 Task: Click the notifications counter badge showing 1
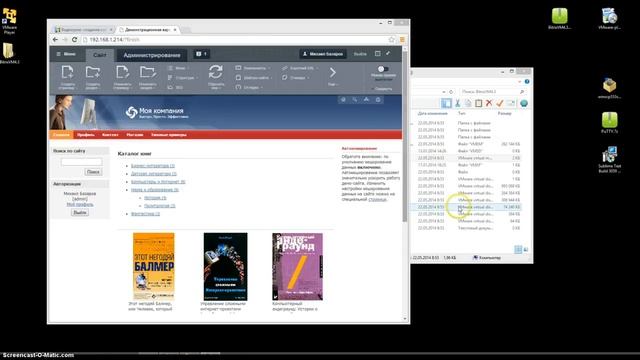click(x=202, y=54)
